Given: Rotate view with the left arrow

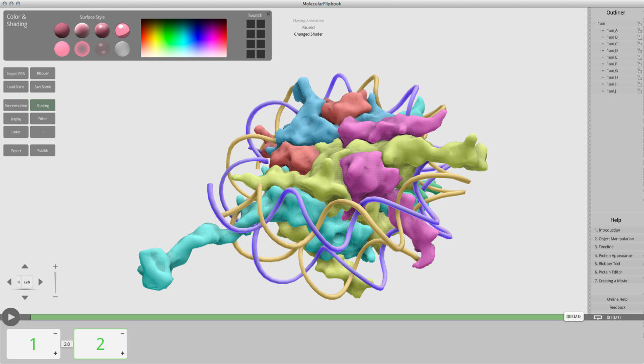Looking at the screenshot, I should 9,282.
